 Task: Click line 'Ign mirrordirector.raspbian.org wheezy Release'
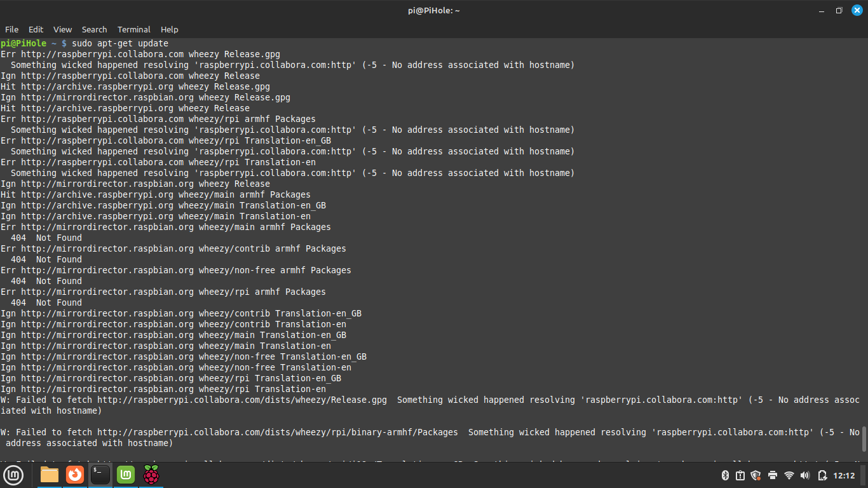click(x=135, y=184)
